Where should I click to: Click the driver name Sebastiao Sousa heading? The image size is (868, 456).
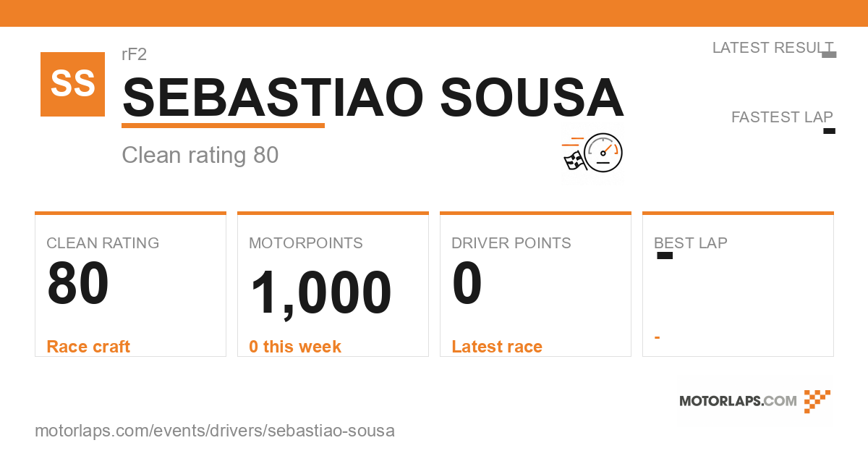pos(373,98)
